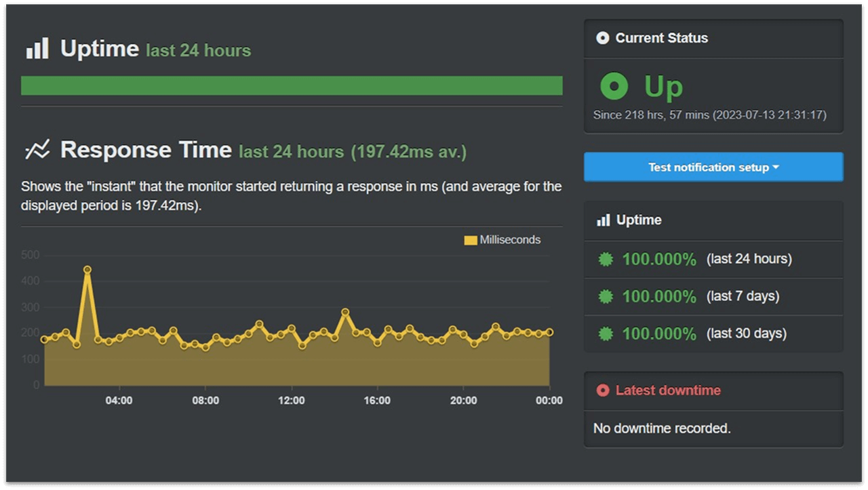Image resolution: width=868 pixels, height=490 pixels.
Task: Click the green 24-hour uptime bar
Action: pos(292,85)
